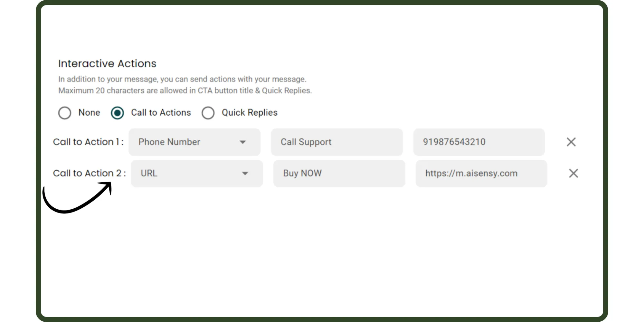Click the 919876543210 phone number field
Viewport: 644px width, 322px height.
pyautogui.click(x=479, y=142)
